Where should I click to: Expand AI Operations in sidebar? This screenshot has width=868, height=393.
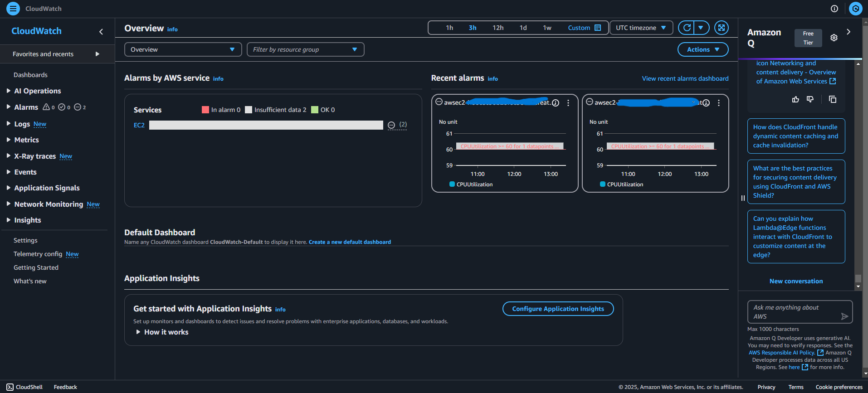pos(9,91)
